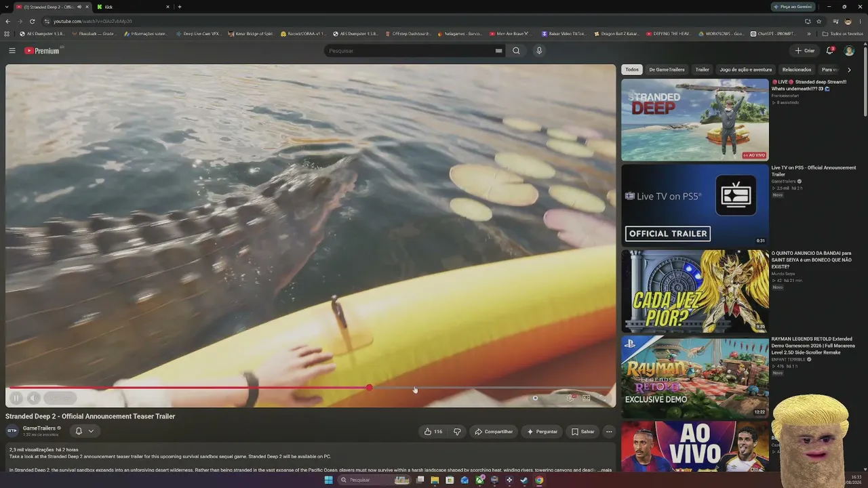Focus the YouTube Pesquisar search field
The width and height of the screenshot is (868, 488).
410,51
